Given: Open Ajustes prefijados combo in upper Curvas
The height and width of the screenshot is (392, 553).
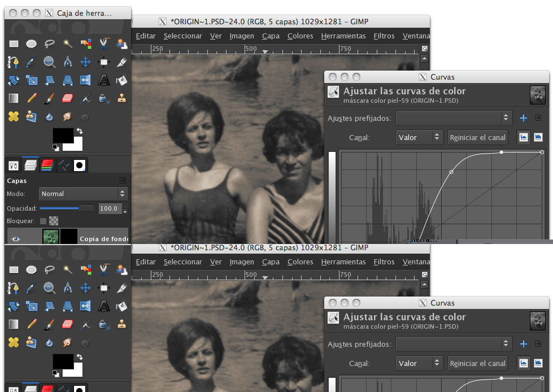Looking at the screenshot, I should 454,118.
